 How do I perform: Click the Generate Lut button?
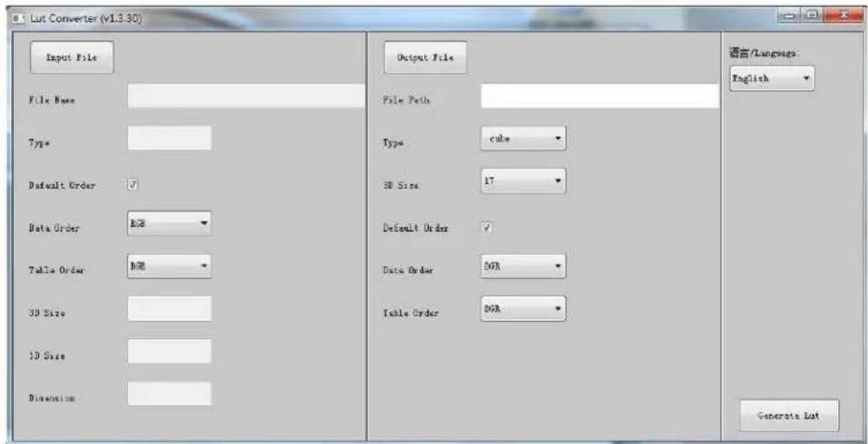click(789, 415)
